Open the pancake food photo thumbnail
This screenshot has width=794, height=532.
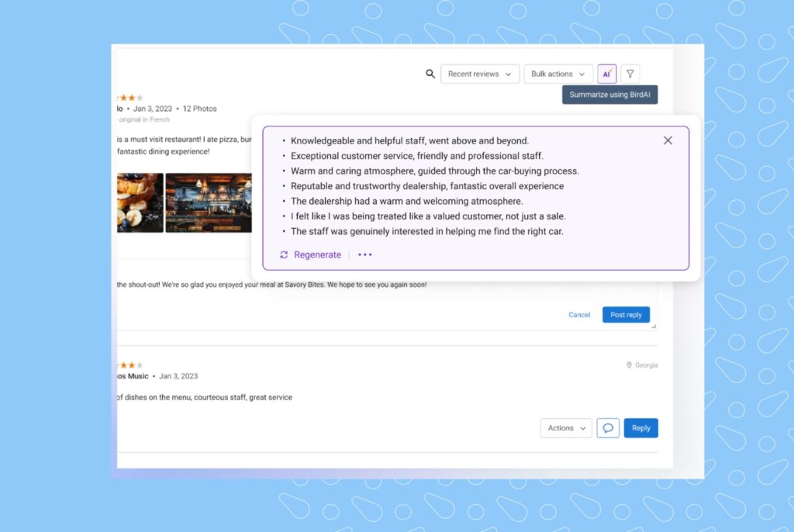140,202
